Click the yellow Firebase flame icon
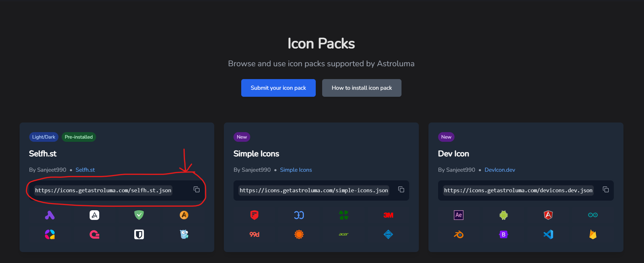Image resolution: width=644 pixels, height=263 pixels. coord(593,234)
